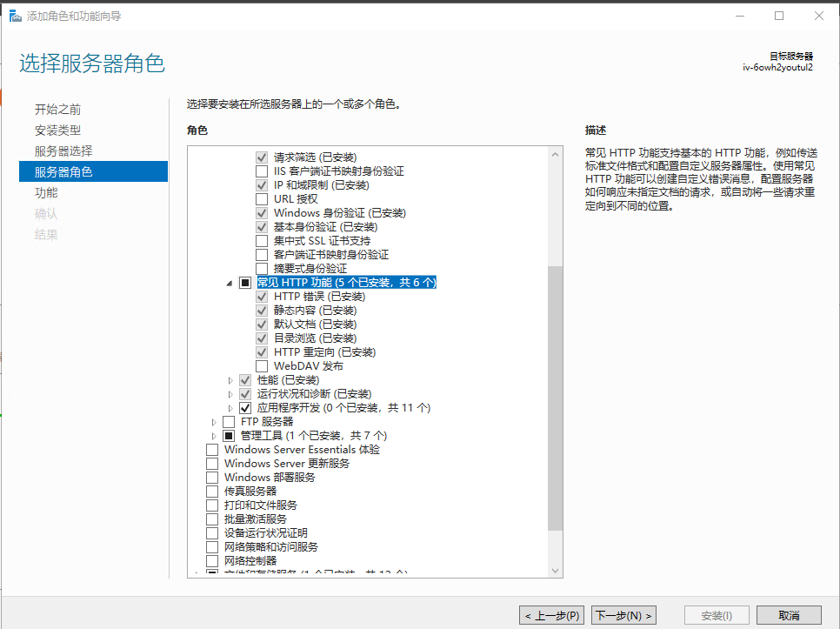Screen dimensions: 840x629
Task: Click scroll up arrow of roles list
Action: [x=555, y=154]
